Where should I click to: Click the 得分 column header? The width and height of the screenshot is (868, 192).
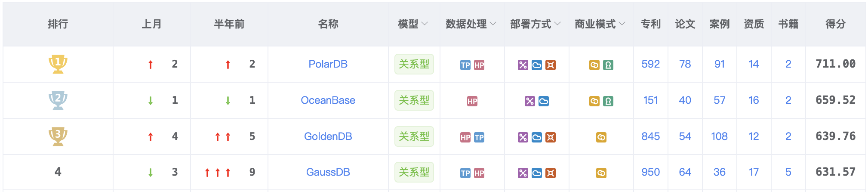[835, 24]
